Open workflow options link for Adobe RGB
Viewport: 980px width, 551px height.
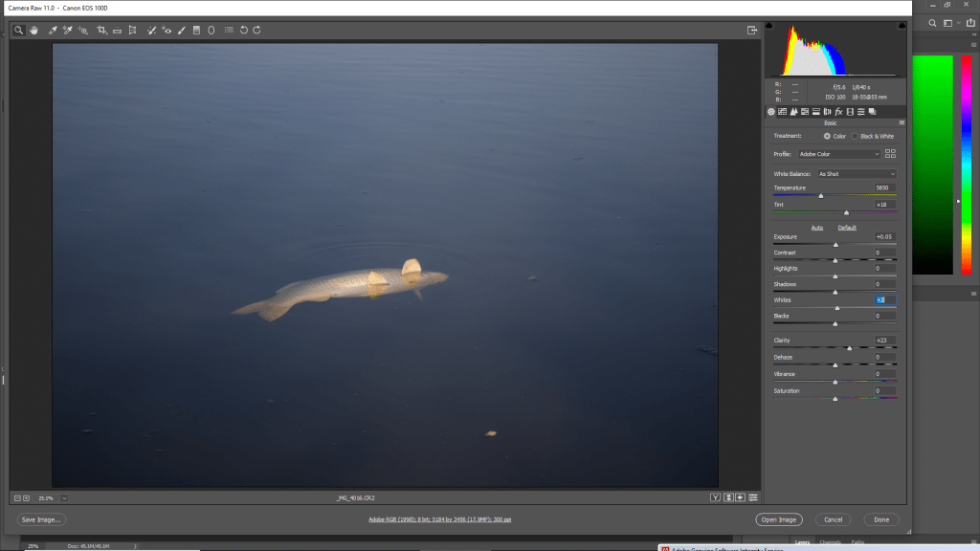[x=439, y=519]
